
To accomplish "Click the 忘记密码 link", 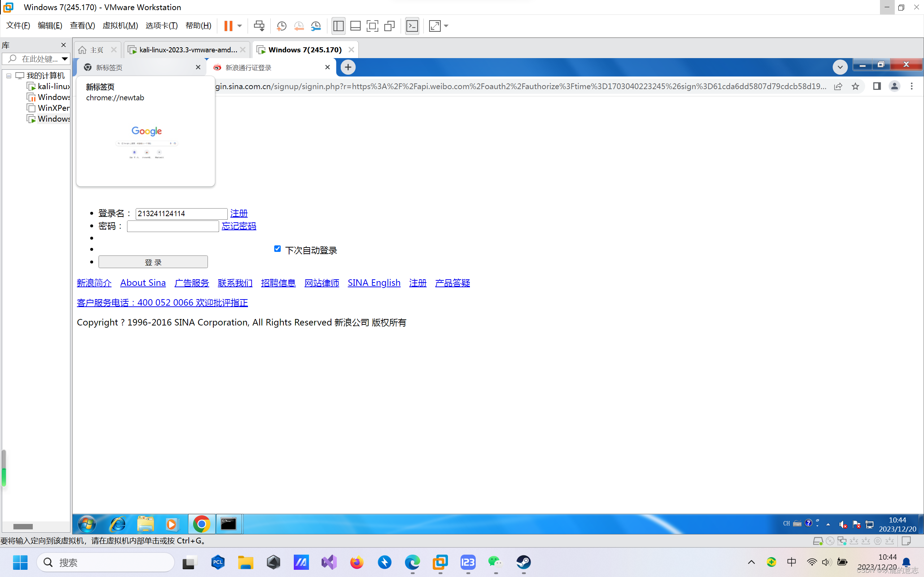I will pyautogui.click(x=239, y=226).
